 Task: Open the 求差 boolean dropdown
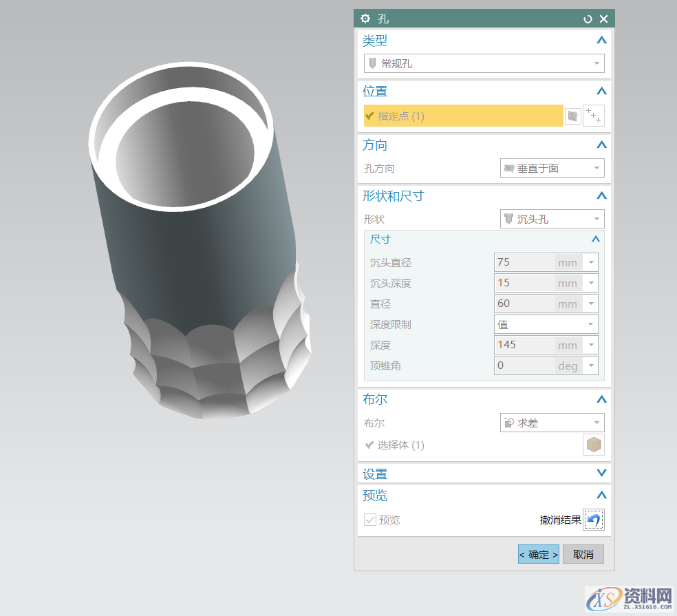pyautogui.click(x=552, y=423)
